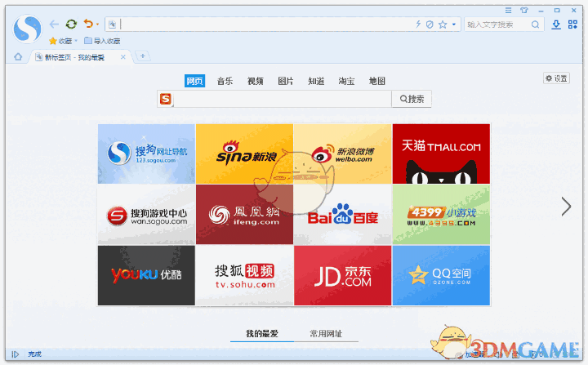588x365 pixels.
Task: Open the 设置 settings button
Action: (556, 78)
